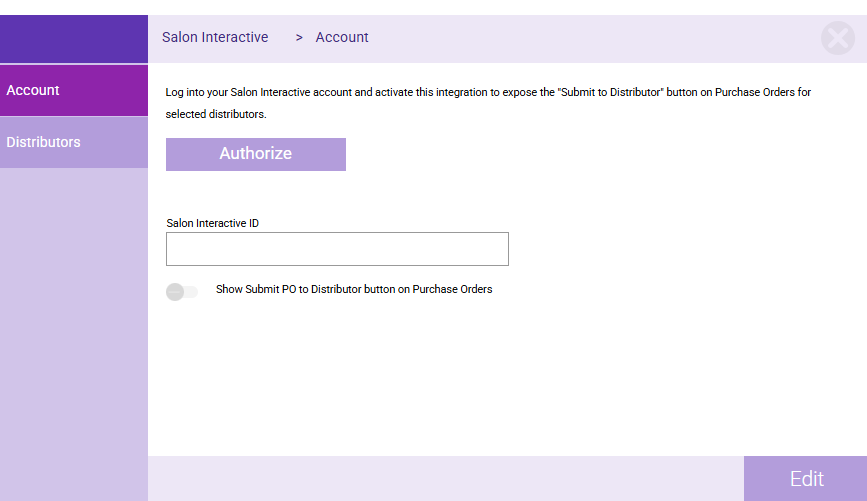Screen dimensions: 867x501
Task: Click the Edit button at bottom right
Action: point(805,479)
